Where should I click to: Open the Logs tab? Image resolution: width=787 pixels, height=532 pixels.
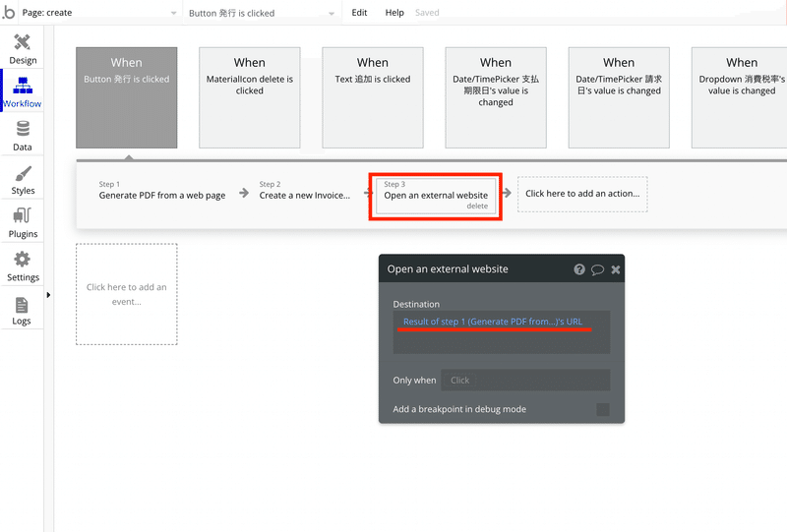22,310
